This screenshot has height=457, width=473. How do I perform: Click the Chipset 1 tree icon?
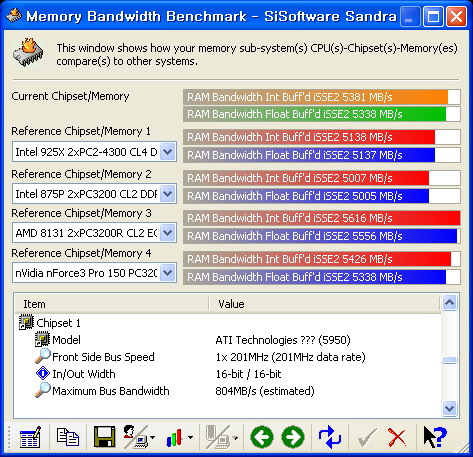point(26,322)
